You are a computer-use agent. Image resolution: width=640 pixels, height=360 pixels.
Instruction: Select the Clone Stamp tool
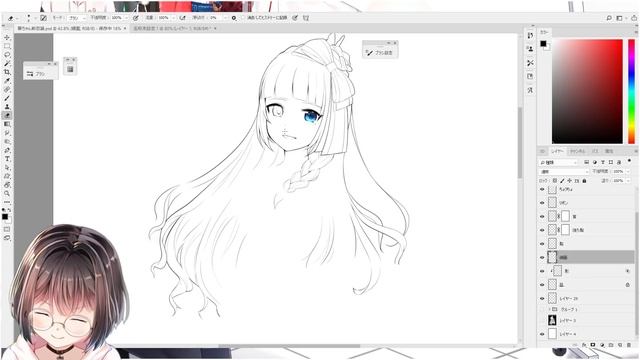click(x=7, y=107)
